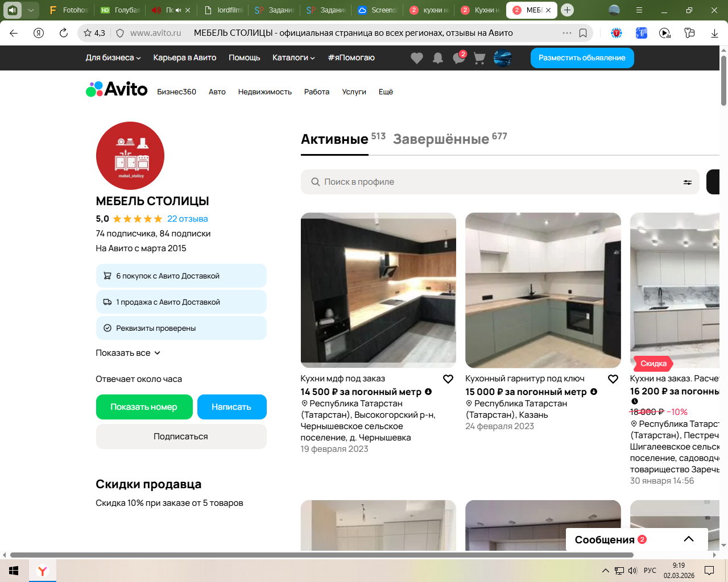The height and width of the screenshot is (582, 728).
Task: Expand 'Показать все' seller badges
Action: (128, 353)
